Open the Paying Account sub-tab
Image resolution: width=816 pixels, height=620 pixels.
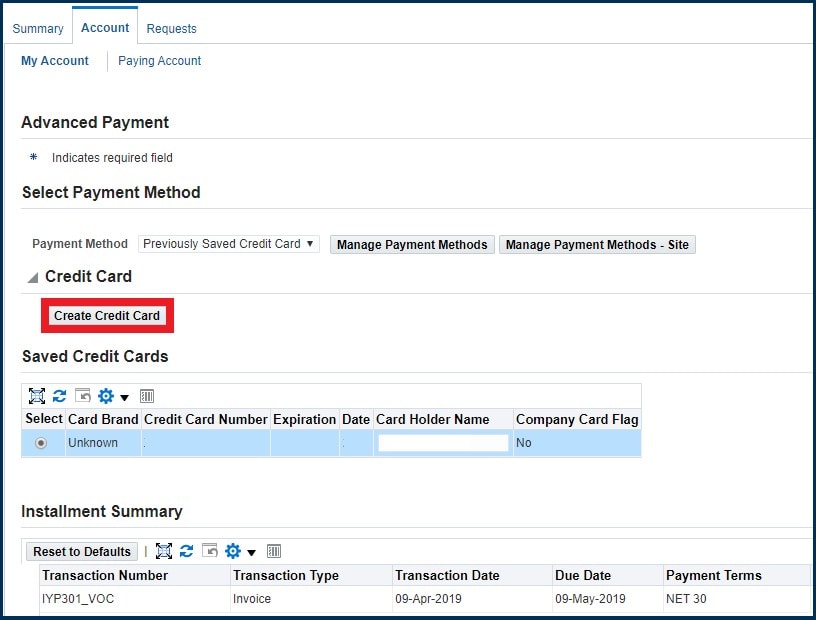point(159,61)
